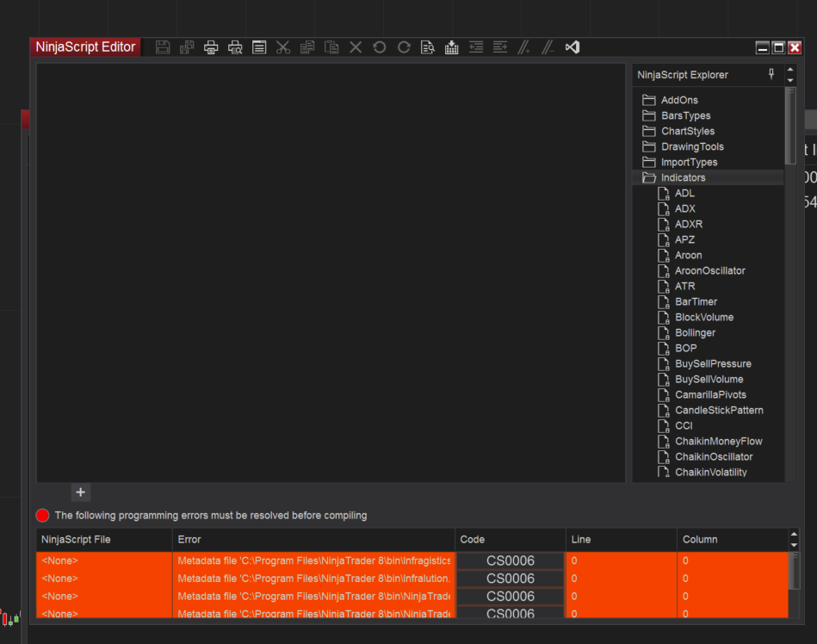Select the CandleStickPattern indicator
817x644 pixels.
pyautogui.click(x=719, y=411)
